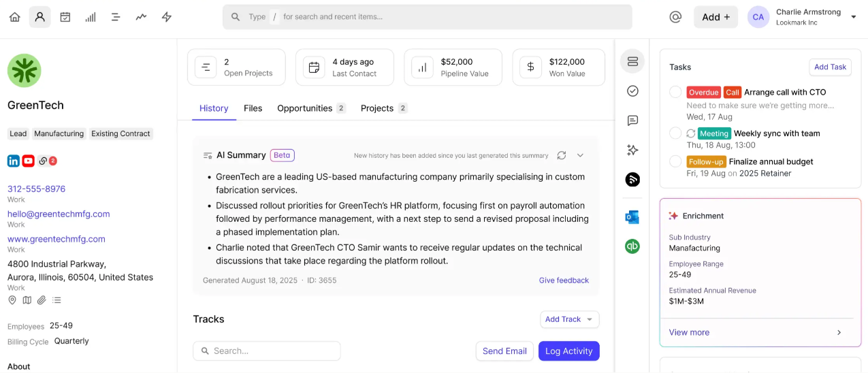Click Employee Range 25-49 in Enrichment

point(680,274)
